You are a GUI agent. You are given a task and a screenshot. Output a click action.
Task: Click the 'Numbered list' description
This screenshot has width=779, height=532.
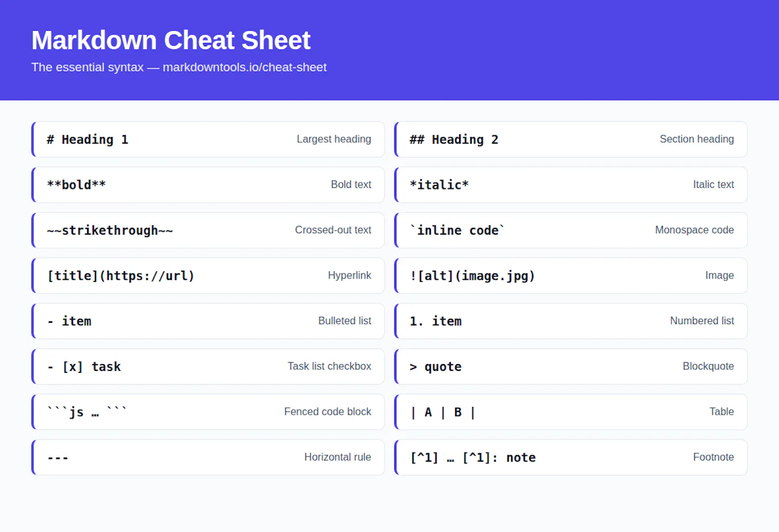702,321
